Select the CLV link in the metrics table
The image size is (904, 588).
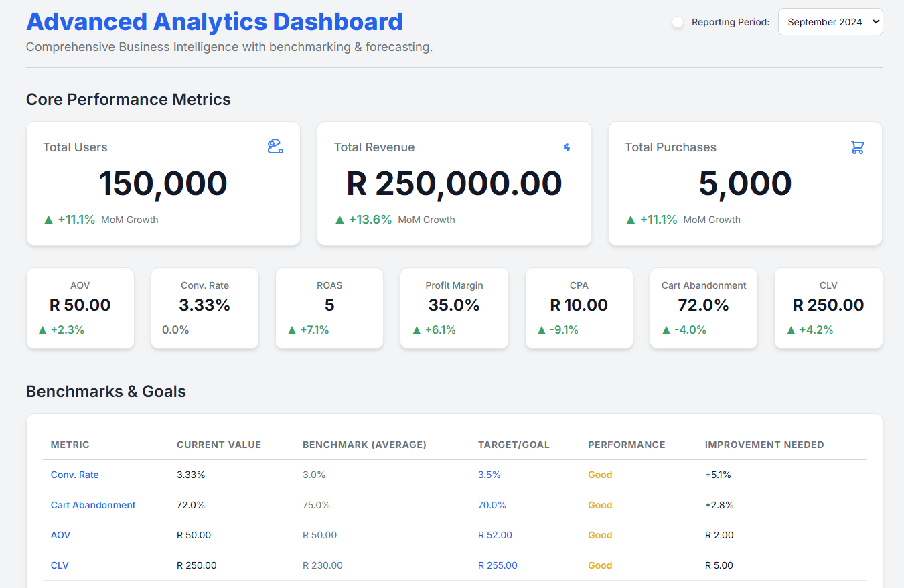60,565
